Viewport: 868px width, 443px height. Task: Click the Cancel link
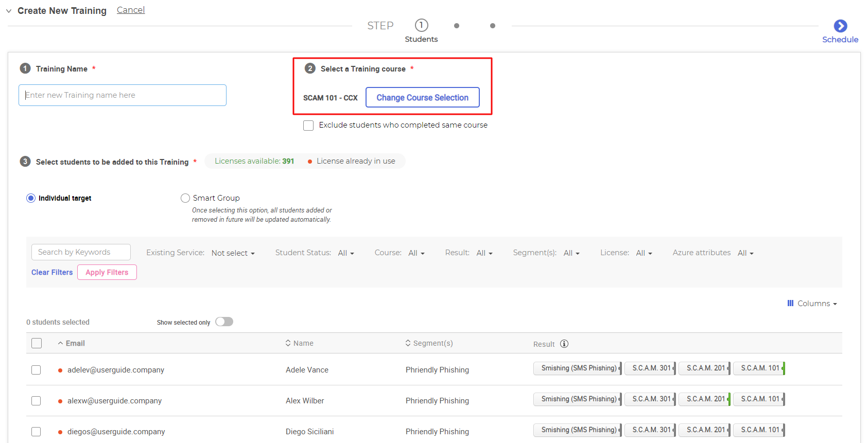pos(131,10)
